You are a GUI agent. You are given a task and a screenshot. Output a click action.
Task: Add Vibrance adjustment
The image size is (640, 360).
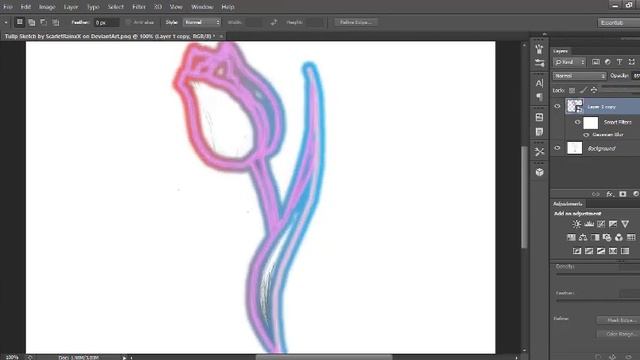click(625, 224)
